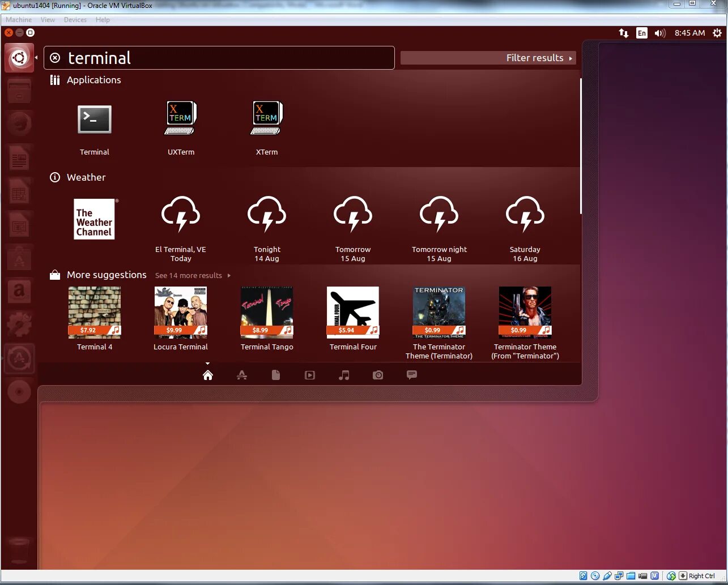This screenshot has width=728, height=585.
Task: Switch to the Files lens
Action: click(x=276, y=375)
